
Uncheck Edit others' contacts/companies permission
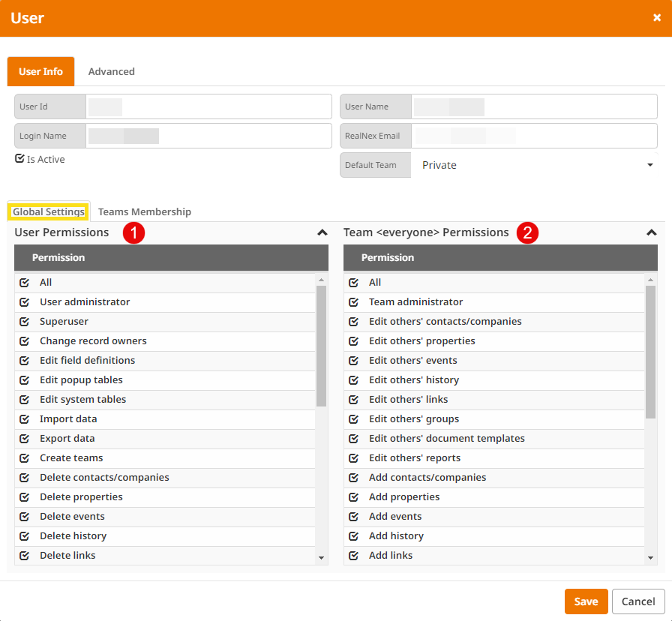click(353, 321)
